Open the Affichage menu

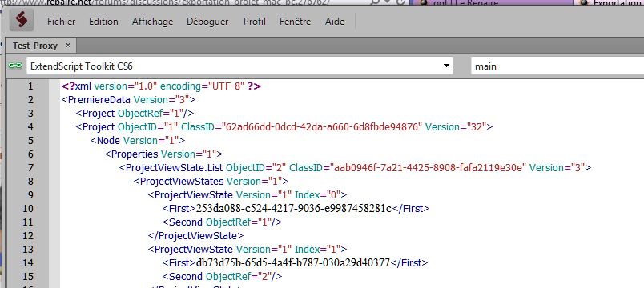tap(152, 22)
